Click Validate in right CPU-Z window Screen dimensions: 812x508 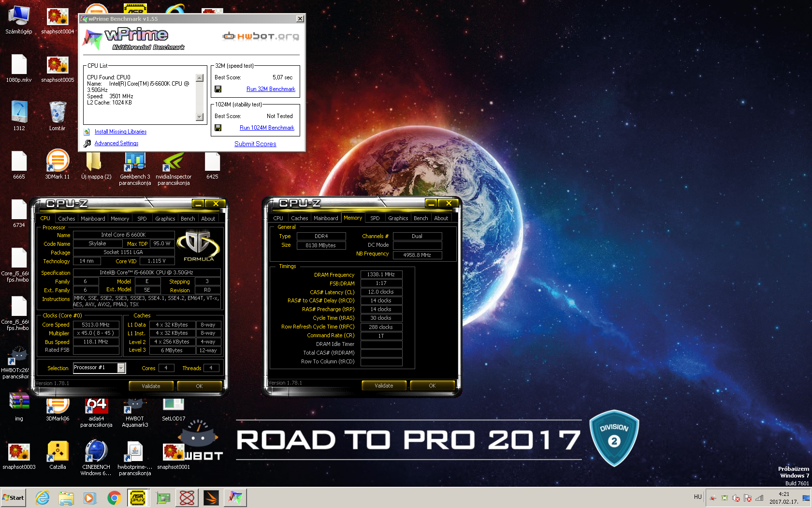pos(384,386)
